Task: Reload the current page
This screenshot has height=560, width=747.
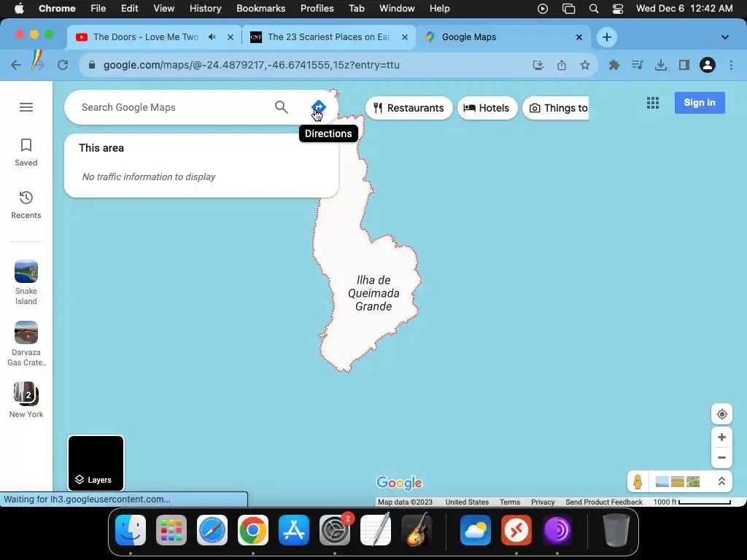Action: [x=63, y=65]
